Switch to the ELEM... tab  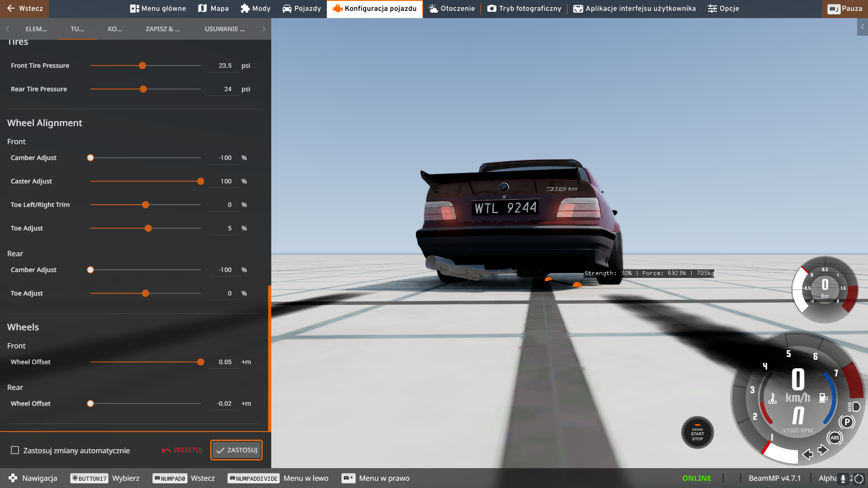tap(36, 29)
